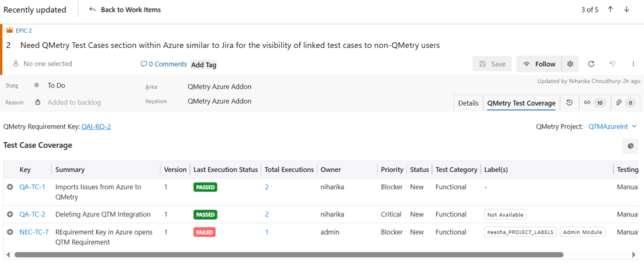The width and height of the screenshot is (644, 263).
Task: Click the Owner column header
Action: (331, 170)
